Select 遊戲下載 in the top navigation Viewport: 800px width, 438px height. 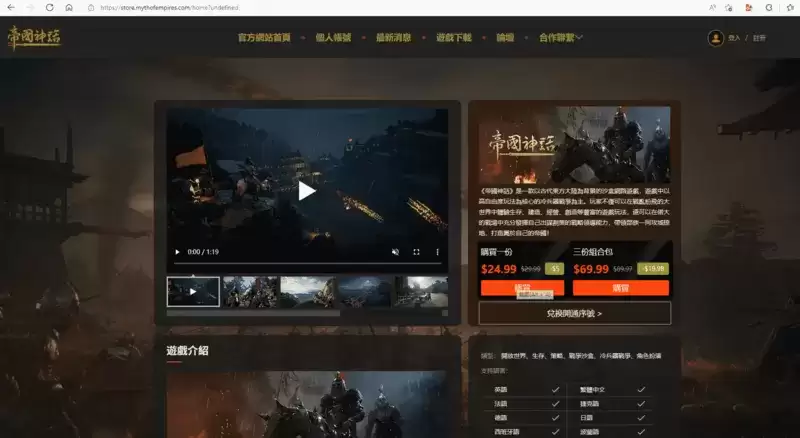(x=454, y=38)
